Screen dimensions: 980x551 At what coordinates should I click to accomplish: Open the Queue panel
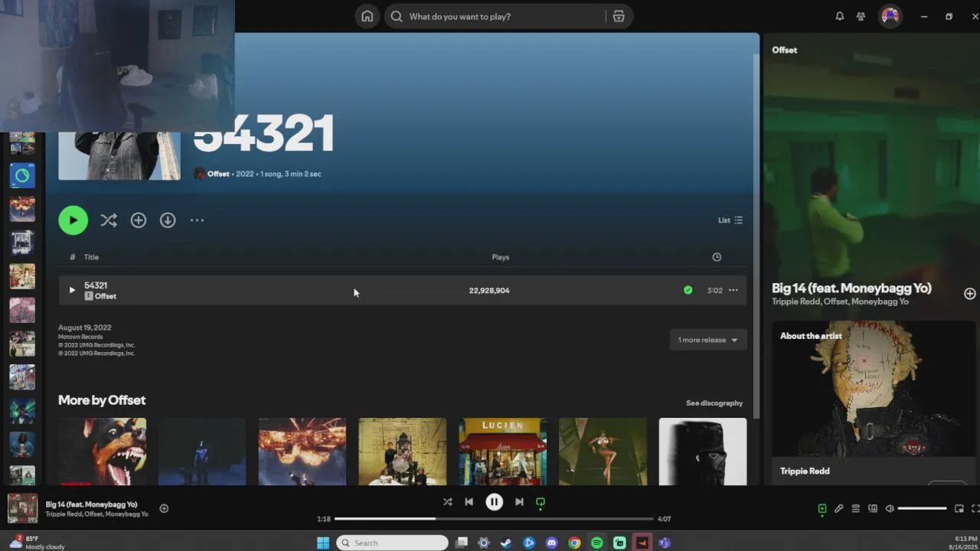856,509
